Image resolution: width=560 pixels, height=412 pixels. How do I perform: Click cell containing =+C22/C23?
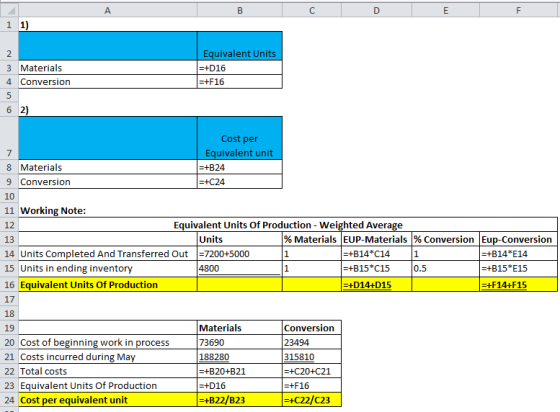tap(312, 400)
